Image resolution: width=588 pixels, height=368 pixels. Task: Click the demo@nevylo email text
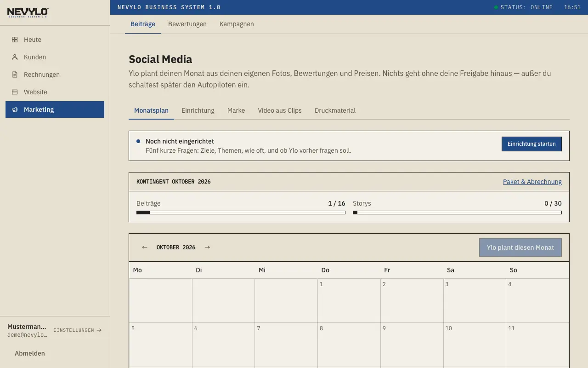(x=27, y=335)
